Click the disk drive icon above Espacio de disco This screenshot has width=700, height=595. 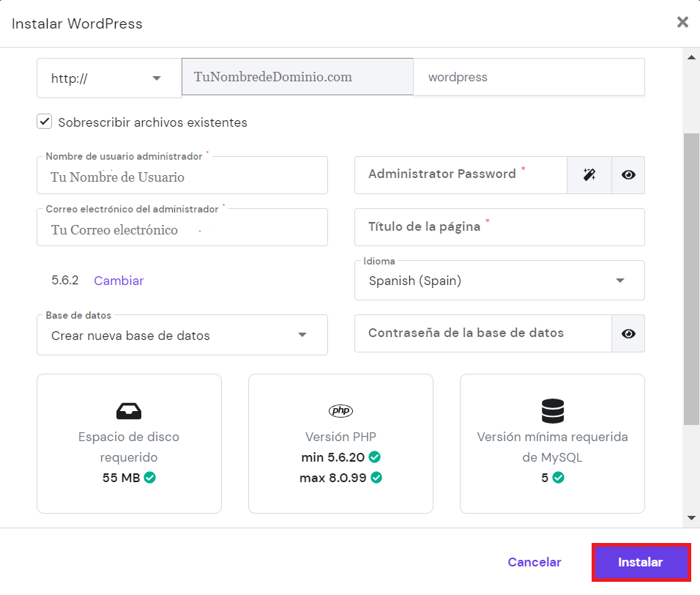point(129,411)
